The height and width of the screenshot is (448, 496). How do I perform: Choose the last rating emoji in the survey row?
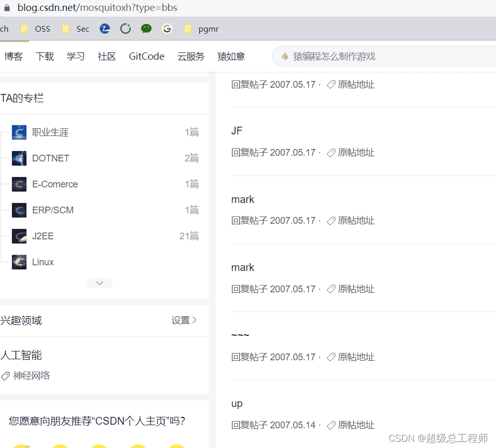click(x=176, y=446)
